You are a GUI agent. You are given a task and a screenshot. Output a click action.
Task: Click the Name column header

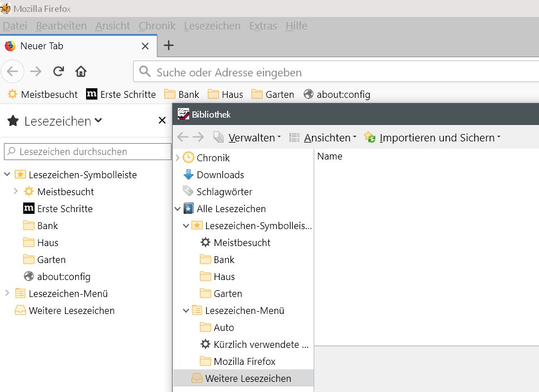[330, 156]
